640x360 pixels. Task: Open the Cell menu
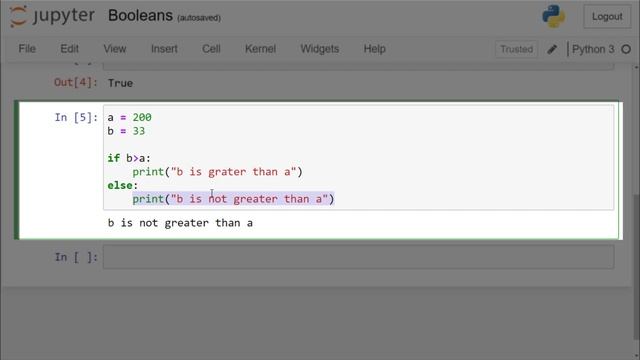click(211, 49)
